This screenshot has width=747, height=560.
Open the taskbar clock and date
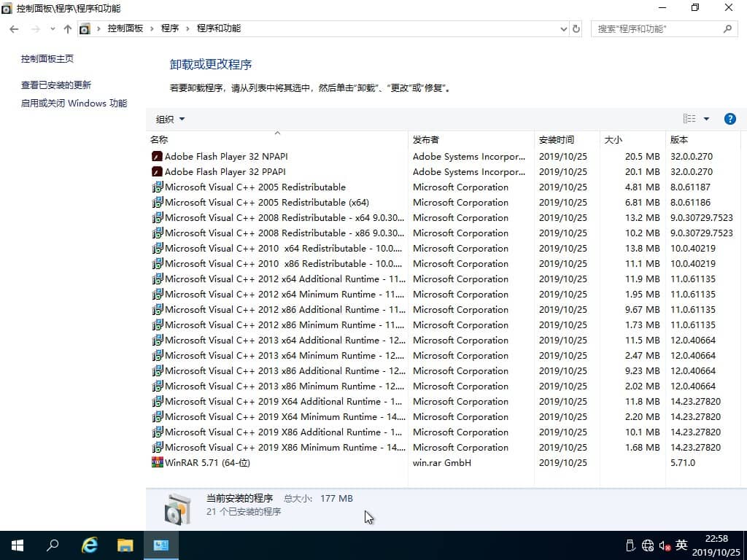(x=716, y=545)
